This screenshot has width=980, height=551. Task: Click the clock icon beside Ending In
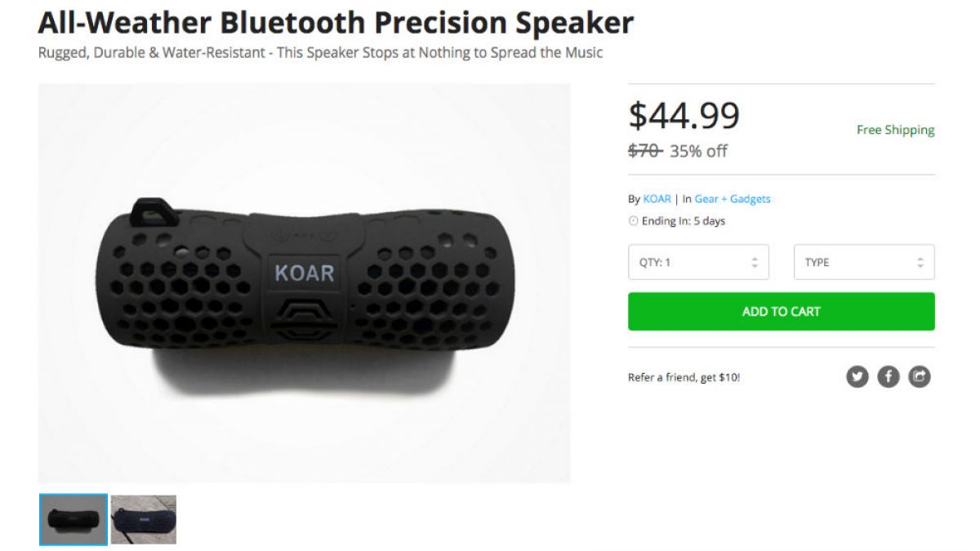coord(633,221)
